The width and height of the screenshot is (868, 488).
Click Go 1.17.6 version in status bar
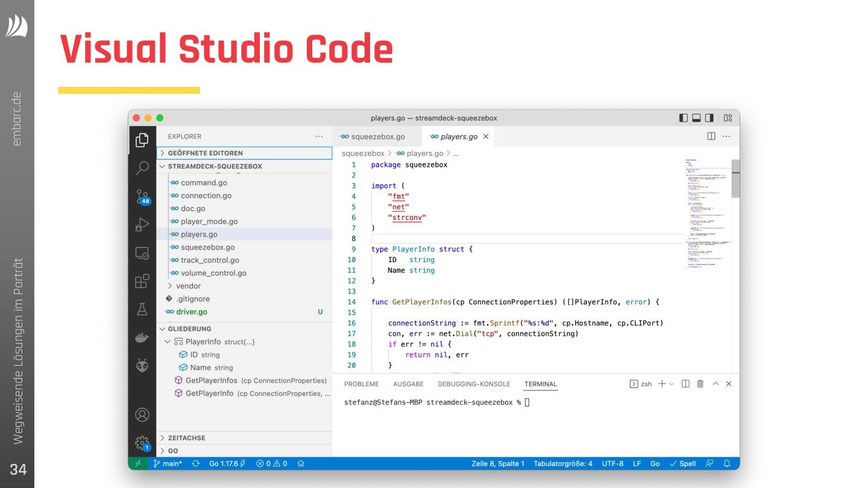point(227,463)
